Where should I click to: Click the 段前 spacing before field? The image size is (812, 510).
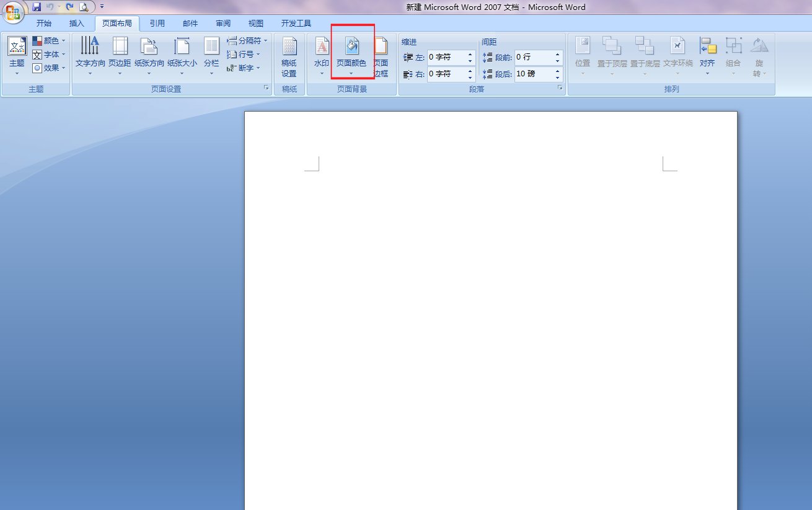533,57
